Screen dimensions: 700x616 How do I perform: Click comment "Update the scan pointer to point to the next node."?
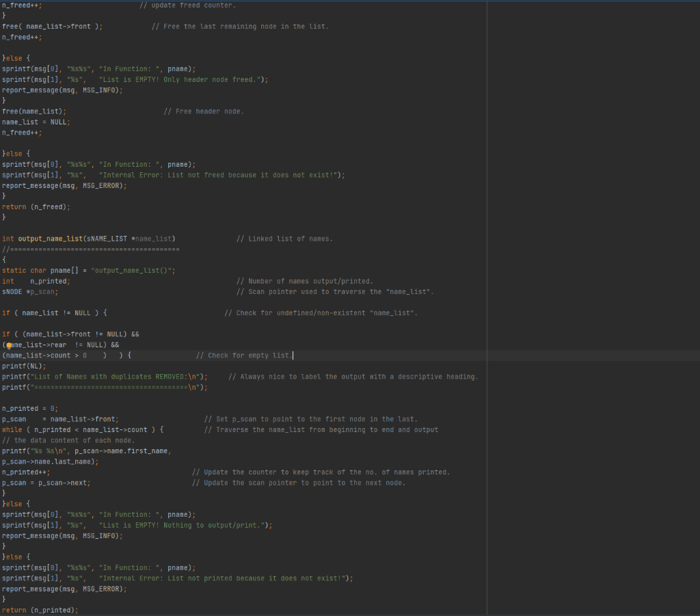click(x=299, y=483)
